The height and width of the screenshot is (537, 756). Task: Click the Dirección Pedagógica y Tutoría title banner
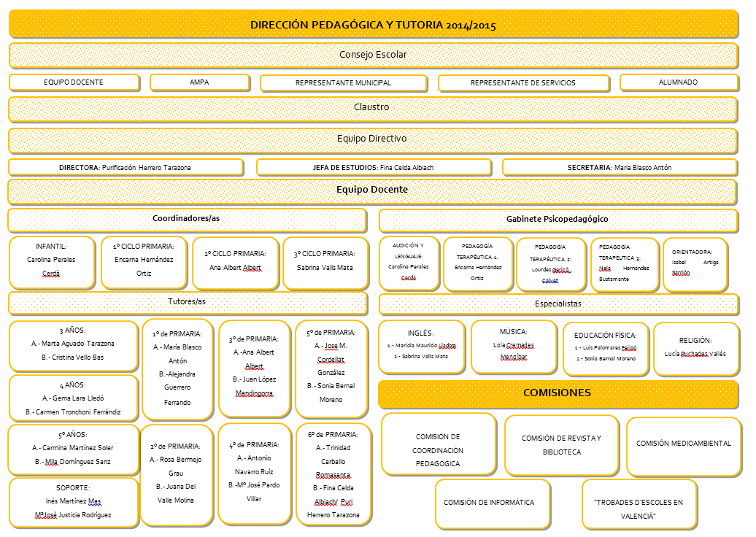point(373,25)
